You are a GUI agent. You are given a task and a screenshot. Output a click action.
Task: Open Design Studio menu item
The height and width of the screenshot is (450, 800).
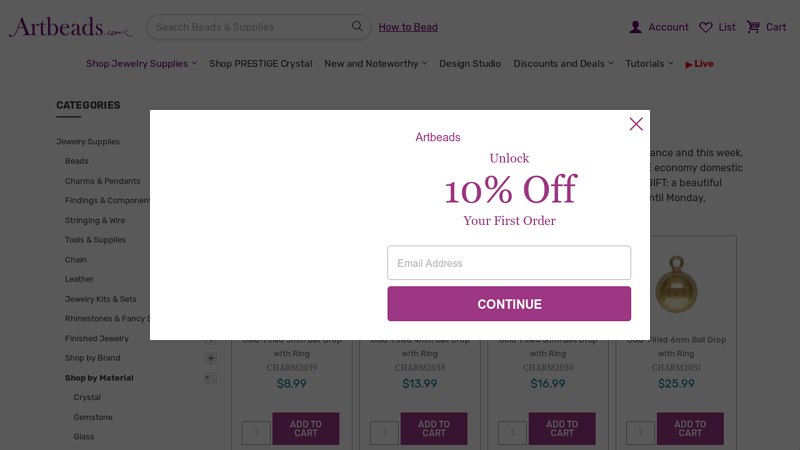click(470, 64)
